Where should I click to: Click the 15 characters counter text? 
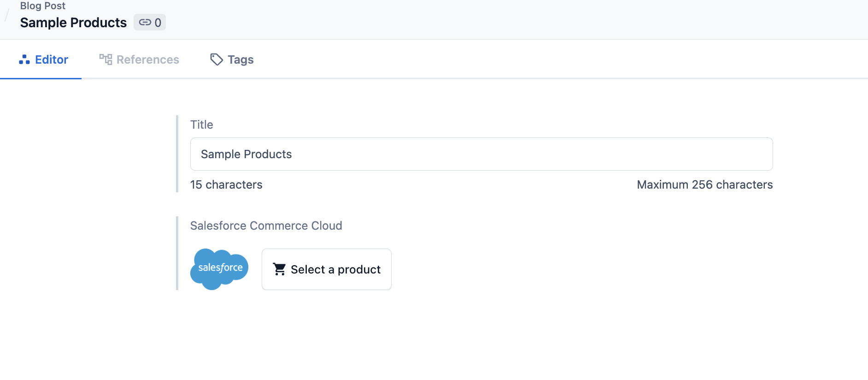[226, 184]
